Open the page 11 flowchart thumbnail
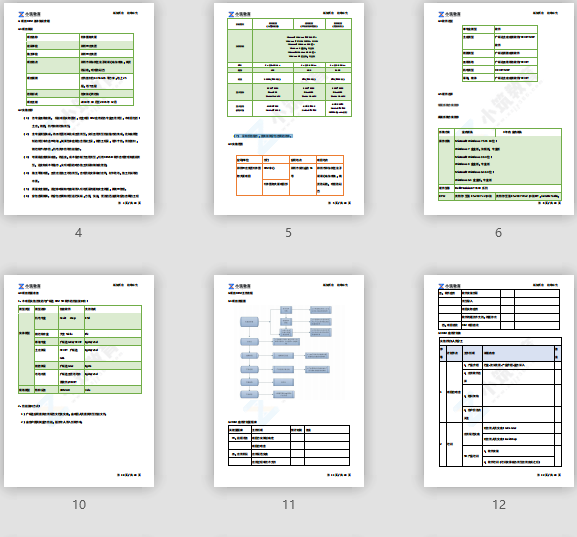 click(x=289, y=381)
